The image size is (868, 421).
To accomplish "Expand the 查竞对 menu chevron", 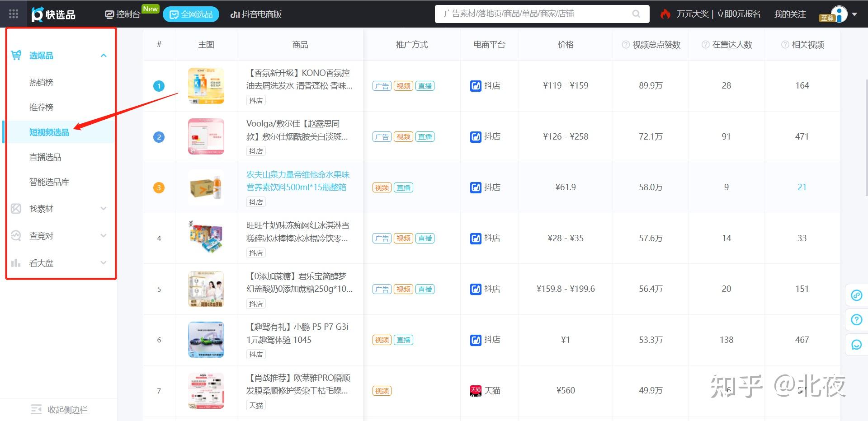I will (x=104, y=236).
